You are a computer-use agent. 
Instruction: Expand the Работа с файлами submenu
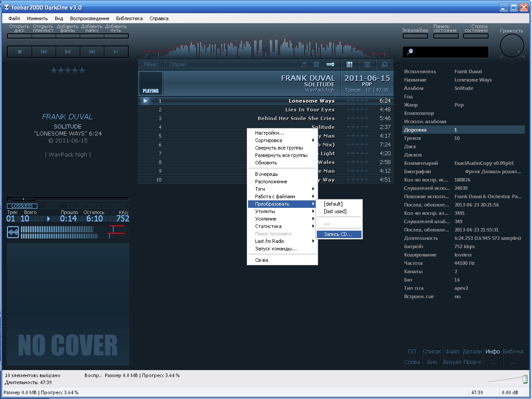click(282, 196)
